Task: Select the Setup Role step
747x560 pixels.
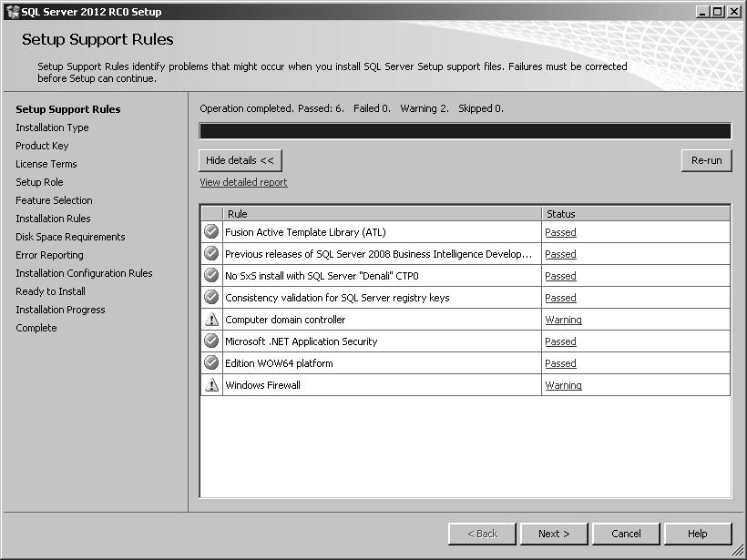Action: tap(39, 182)
